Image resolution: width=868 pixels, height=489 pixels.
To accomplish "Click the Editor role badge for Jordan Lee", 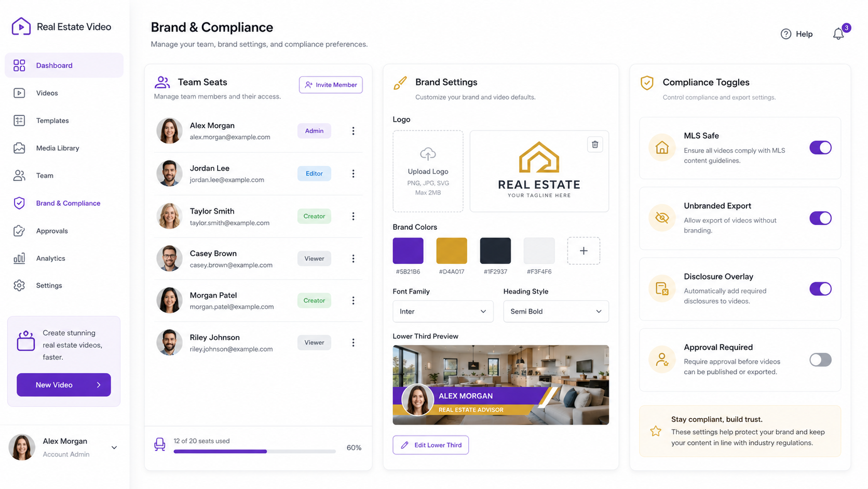I will (x=314, y=174).
